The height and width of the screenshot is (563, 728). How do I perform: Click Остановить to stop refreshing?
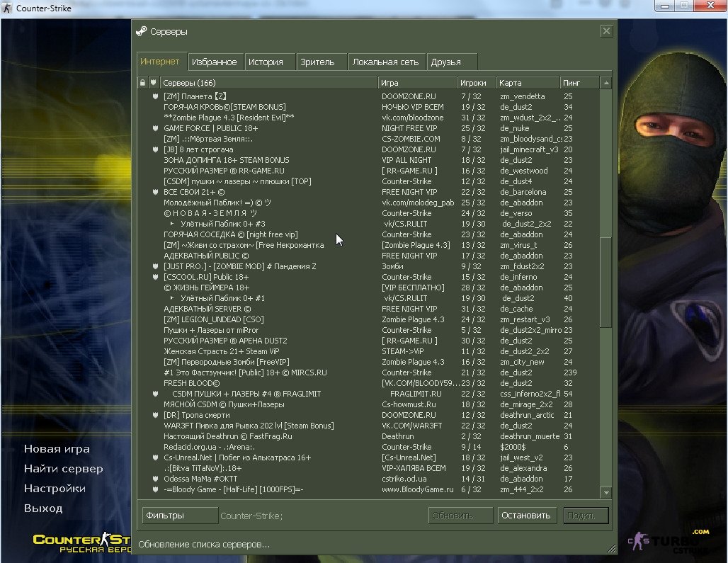tap(527, 515)
